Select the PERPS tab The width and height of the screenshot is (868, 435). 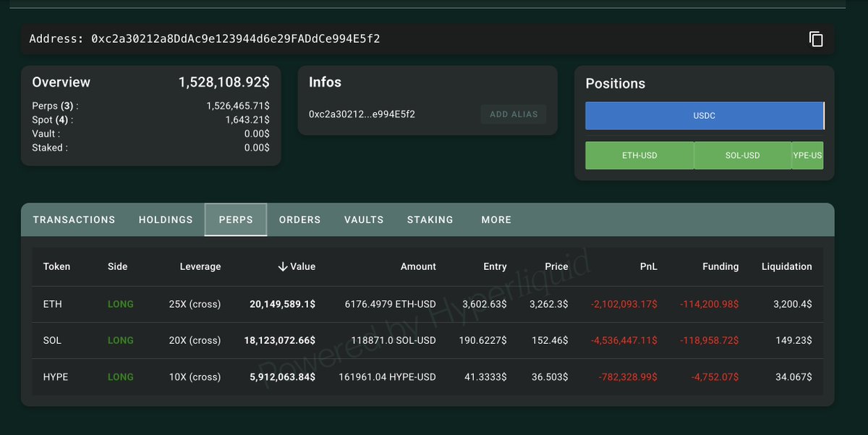click(x=235, y=219)
